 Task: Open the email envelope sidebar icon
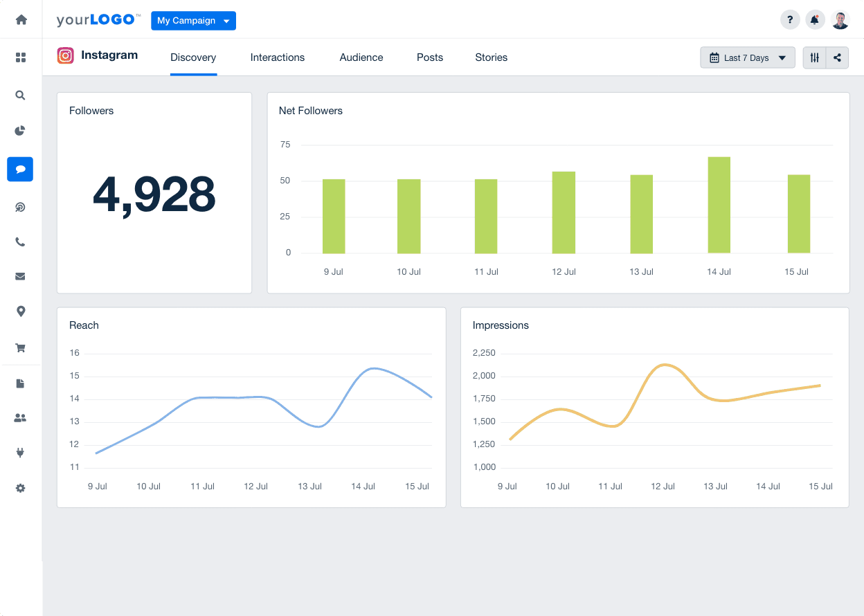tap(20, 276)
